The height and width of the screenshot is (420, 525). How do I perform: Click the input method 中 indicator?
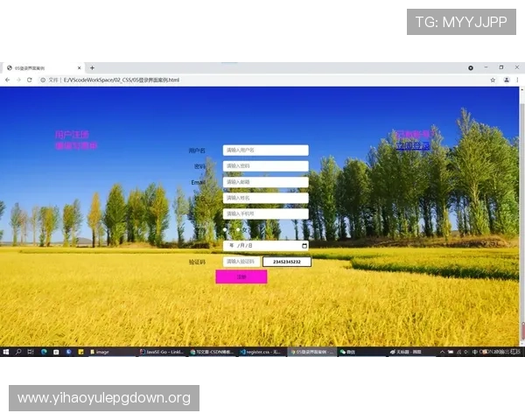click(474, 352)
